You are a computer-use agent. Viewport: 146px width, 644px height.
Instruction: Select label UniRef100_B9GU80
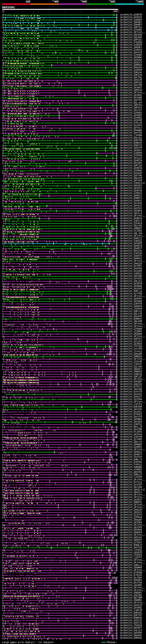131,67
